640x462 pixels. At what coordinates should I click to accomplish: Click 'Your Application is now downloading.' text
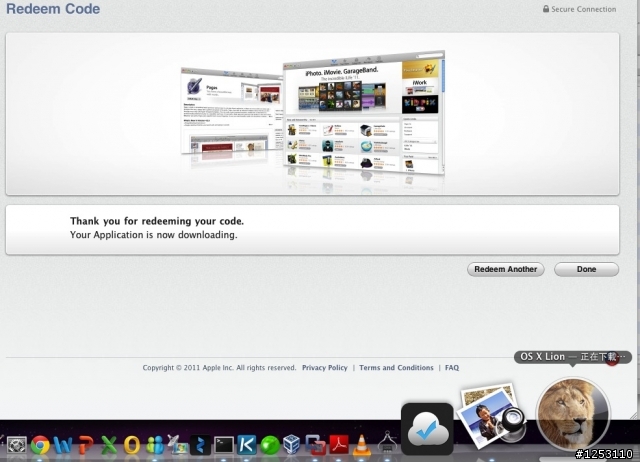[x=153, y=235]
